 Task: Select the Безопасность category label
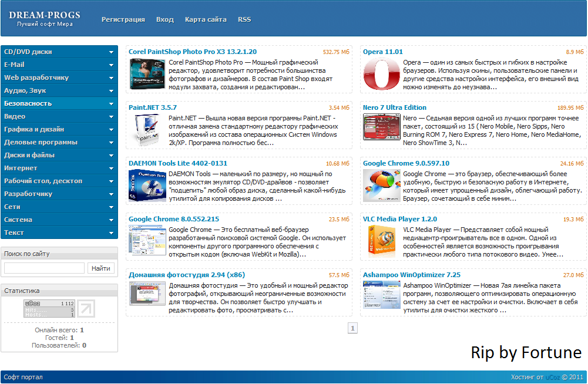point(28,103)
